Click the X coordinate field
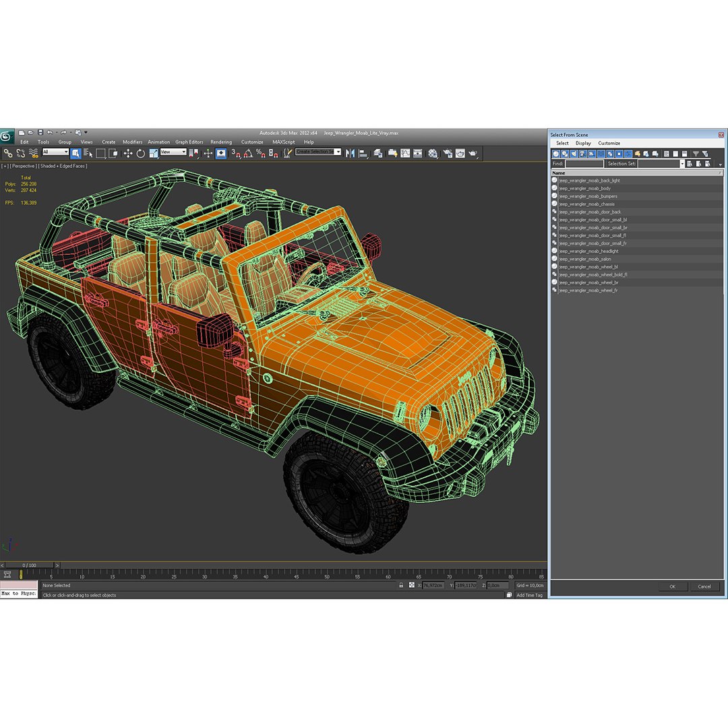This screenshot has width=728, height=728. 433,586
